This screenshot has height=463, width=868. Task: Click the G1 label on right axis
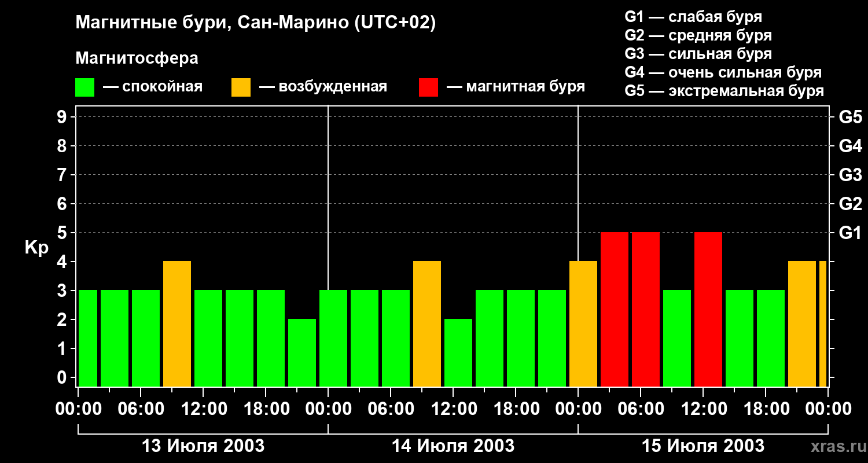point(850,233)
